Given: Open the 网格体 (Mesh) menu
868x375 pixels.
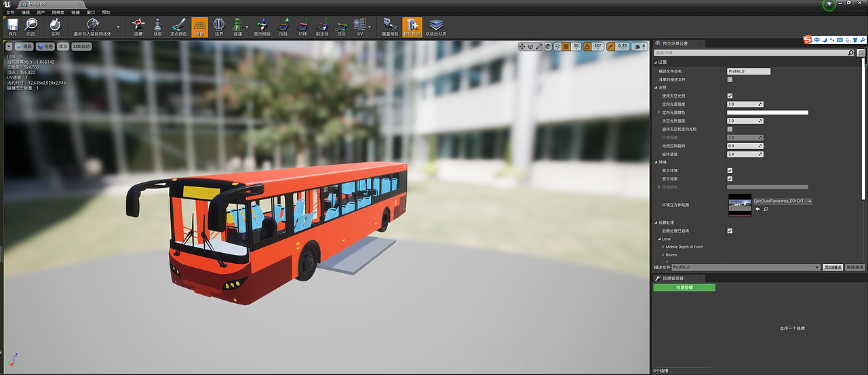Looking at the screenshot, I should pyautogui.click(x=58, y=12).
